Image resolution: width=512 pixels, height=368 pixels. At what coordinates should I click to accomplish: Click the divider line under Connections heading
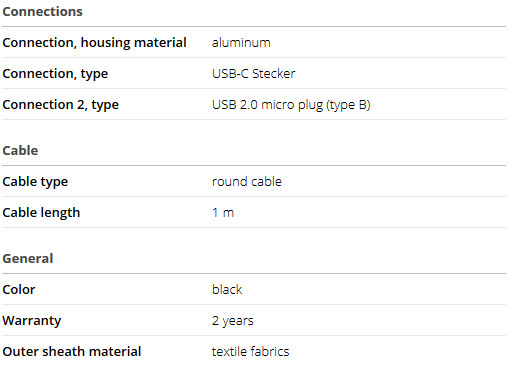[x=254, y=26]
